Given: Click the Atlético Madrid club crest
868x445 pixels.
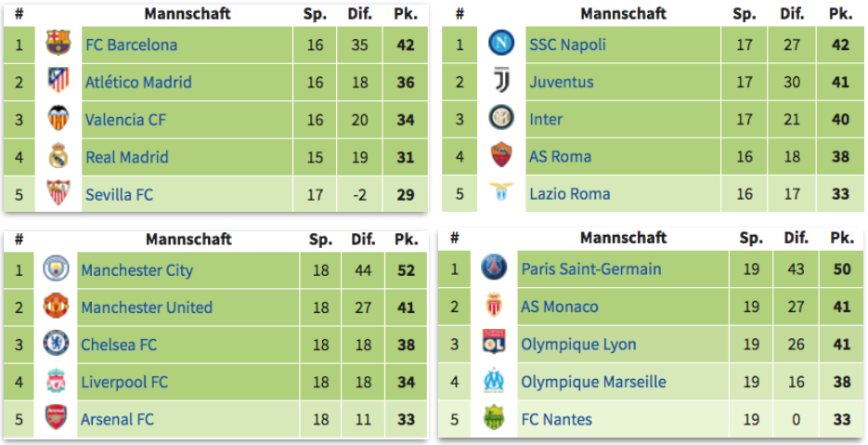Looking at the screenshot, I should (x=58, y=82).
